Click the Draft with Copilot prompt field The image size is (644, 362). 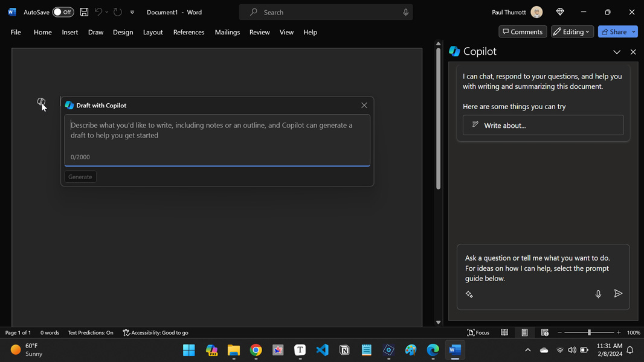[x=217, y=140]
